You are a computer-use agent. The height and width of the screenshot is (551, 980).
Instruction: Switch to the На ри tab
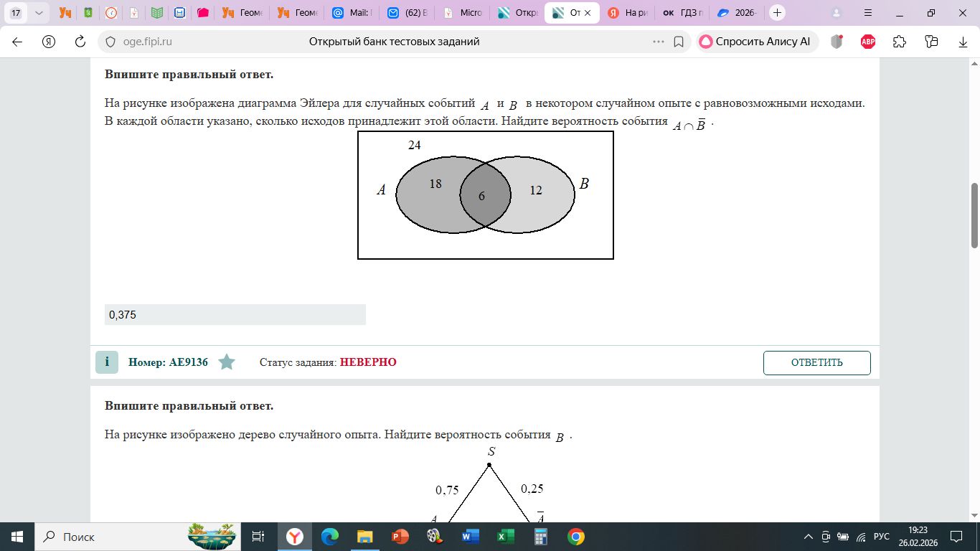point(628,13)
